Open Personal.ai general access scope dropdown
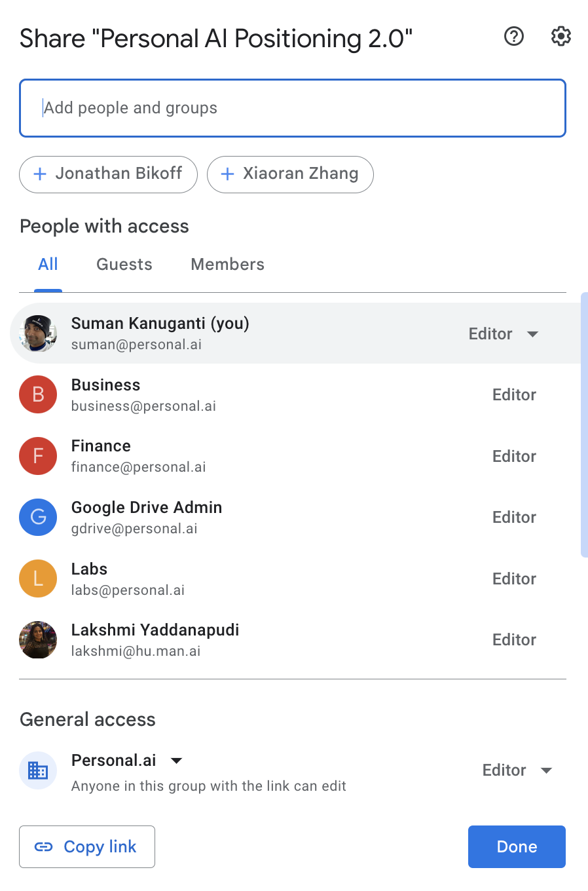Viewport: 588px width, 891px height. (x=127, y=761)
